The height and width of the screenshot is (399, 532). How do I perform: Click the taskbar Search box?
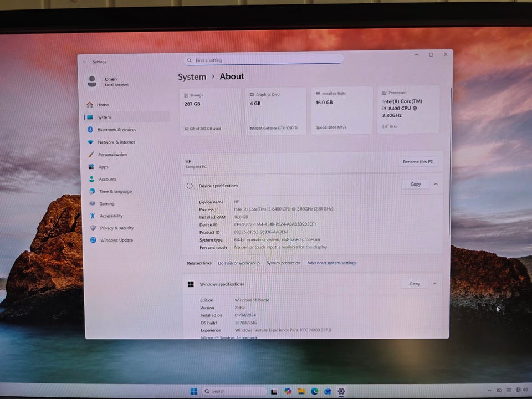pyautogui.click(x=233, y=391)
